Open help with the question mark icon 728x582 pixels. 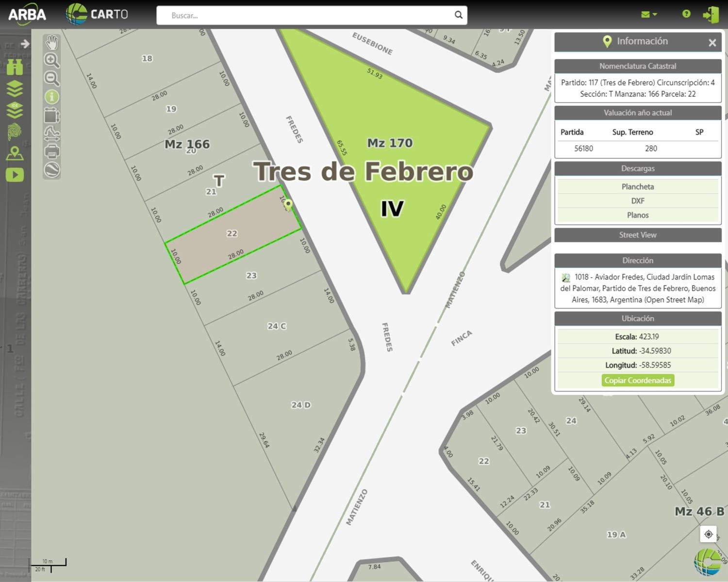tap(686, 14)
